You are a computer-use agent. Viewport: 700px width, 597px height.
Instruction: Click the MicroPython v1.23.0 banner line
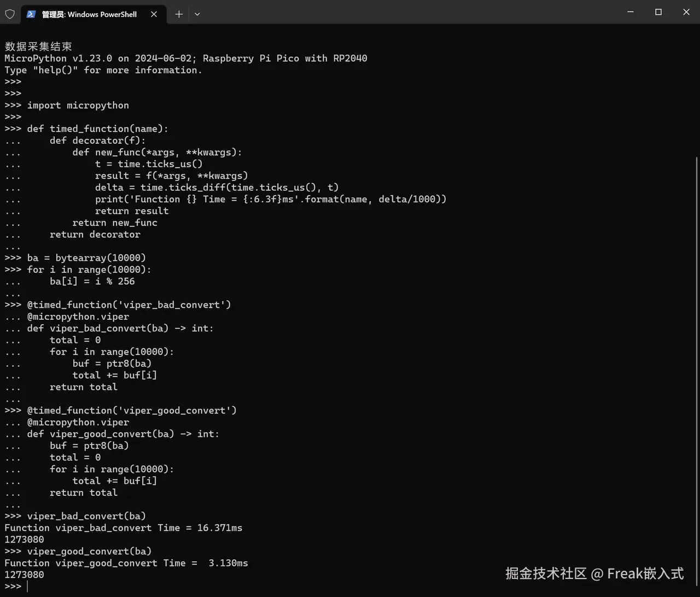click(186, 58)
